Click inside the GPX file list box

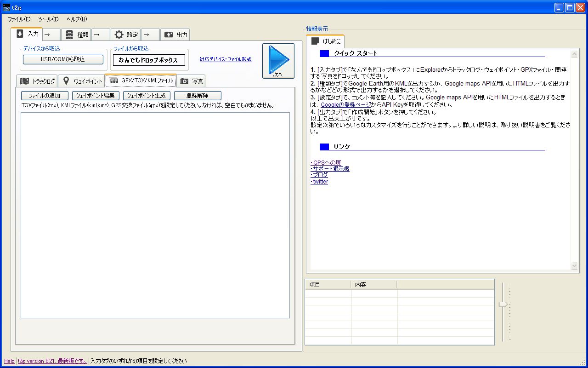(x=155, y=215)
